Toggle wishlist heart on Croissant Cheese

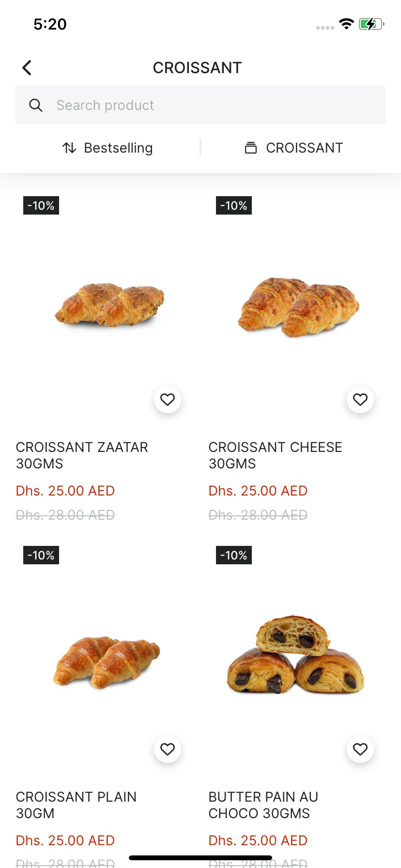[360, 400]
